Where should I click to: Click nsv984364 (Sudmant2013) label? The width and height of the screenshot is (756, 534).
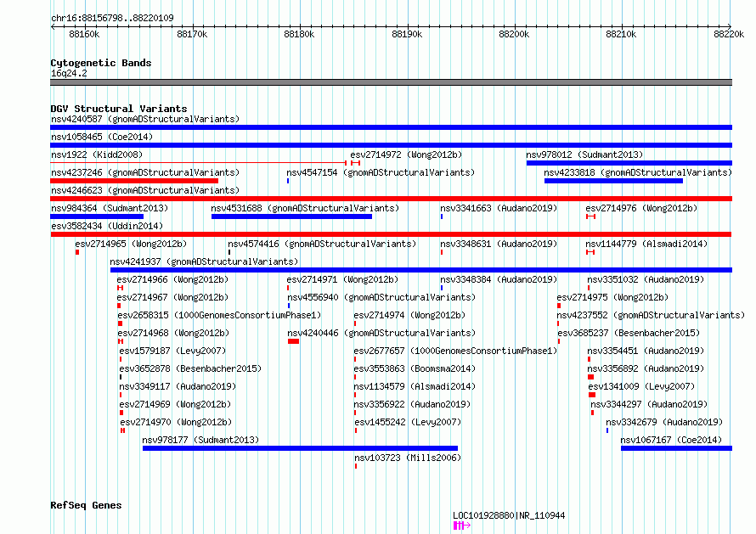110,208
